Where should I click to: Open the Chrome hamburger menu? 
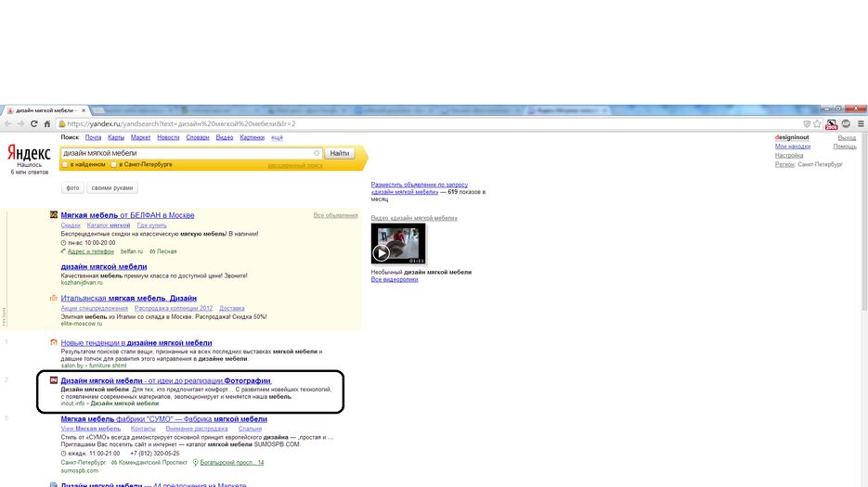point(861,124)
